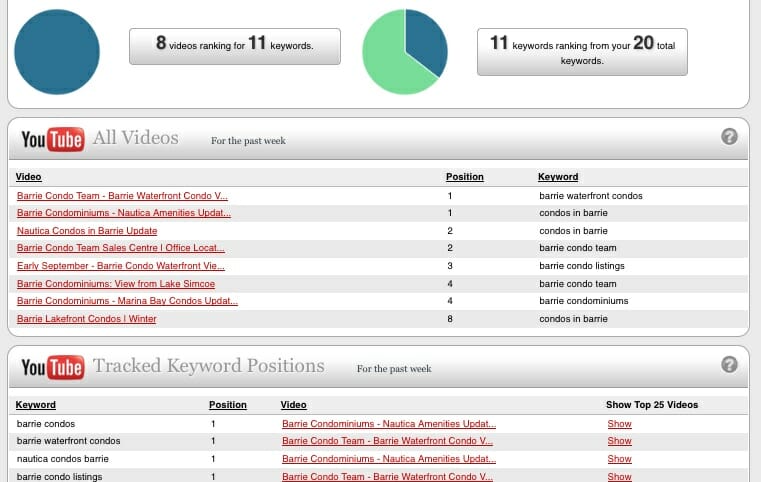Open 'Barrie Condo Team Sales Centre | Office Locat...' video

120,248
